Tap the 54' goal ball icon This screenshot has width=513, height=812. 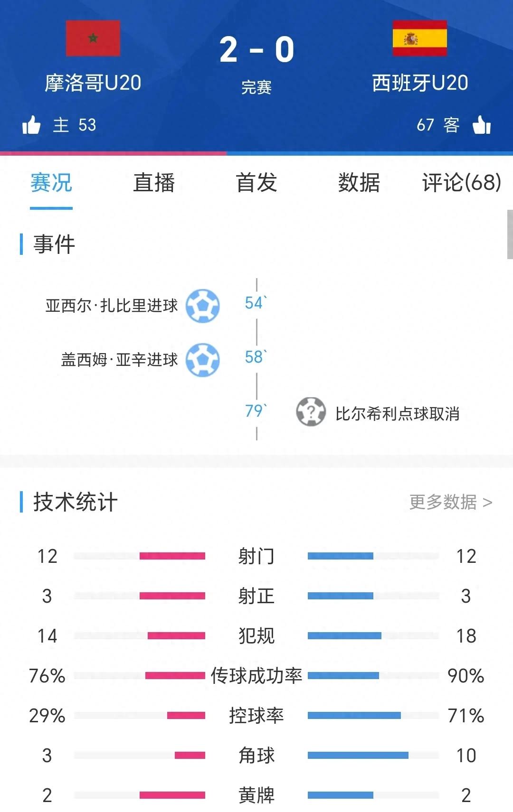point(203,306)
